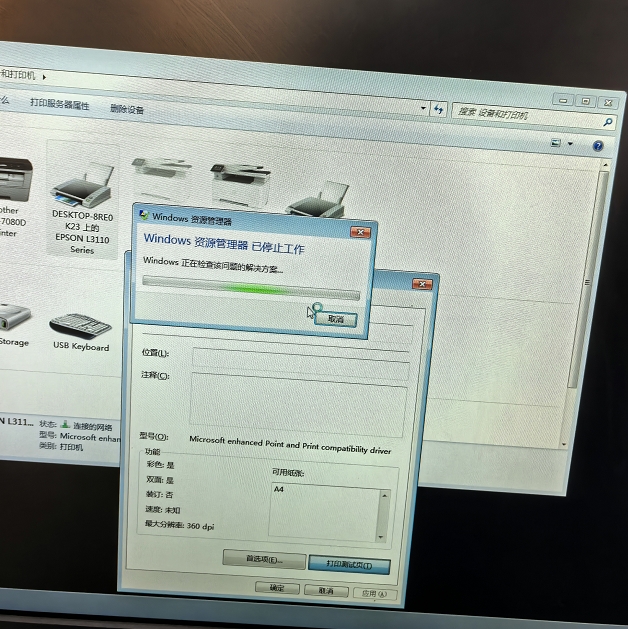Screen dimensions: 628x629
Task: Click 删除设备 in the toolbar
Action: [x=127, y=109]
